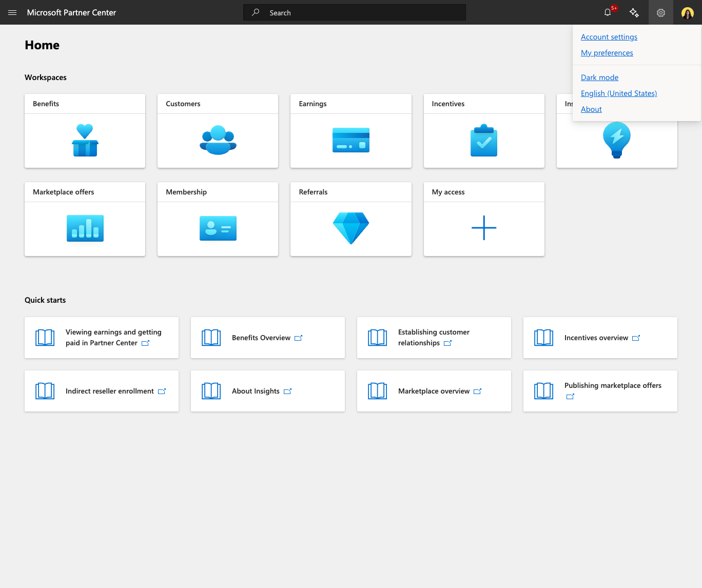Select Account settings from the menu
The height and width of the screenshot is (588, 702).
click(x=609, y=37)
